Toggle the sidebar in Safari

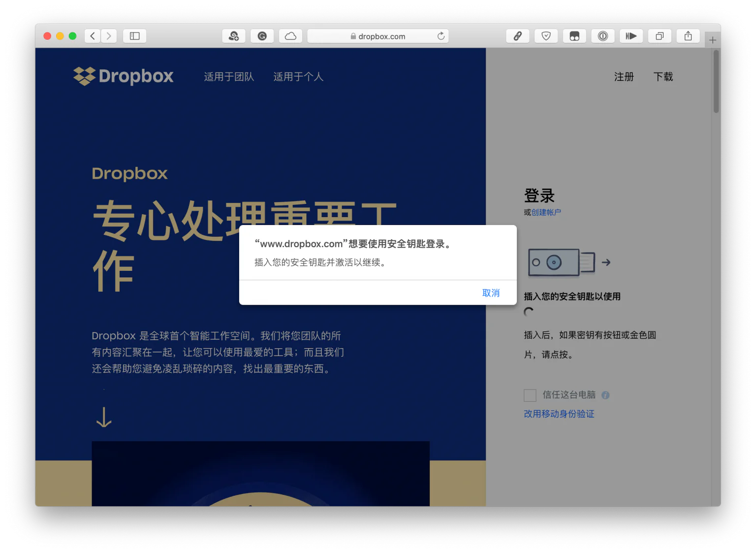(x=134, y=35)
